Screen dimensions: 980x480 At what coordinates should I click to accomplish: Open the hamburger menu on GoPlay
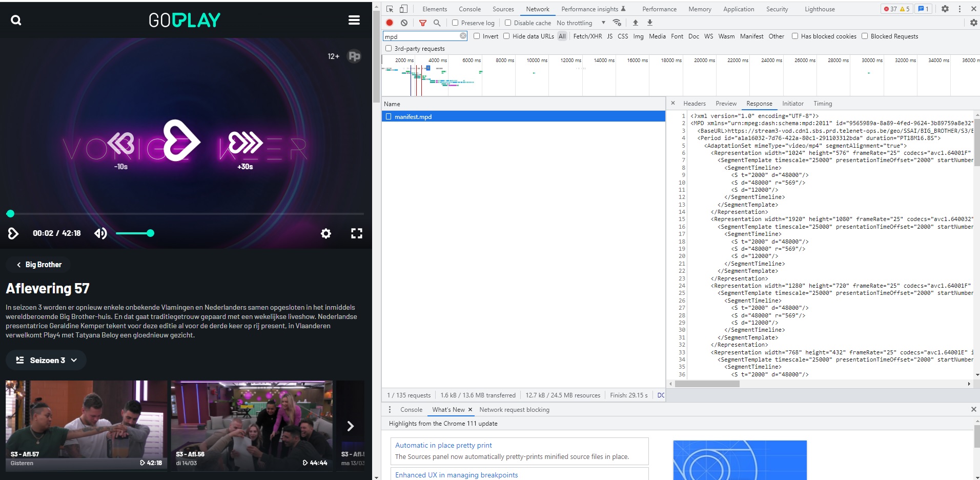click(354, 20)
